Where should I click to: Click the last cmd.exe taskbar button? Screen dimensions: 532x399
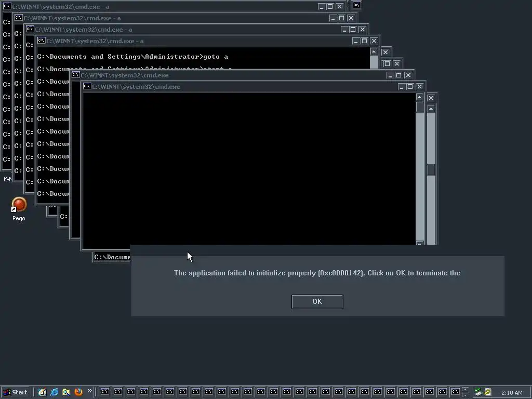point(455,392)
